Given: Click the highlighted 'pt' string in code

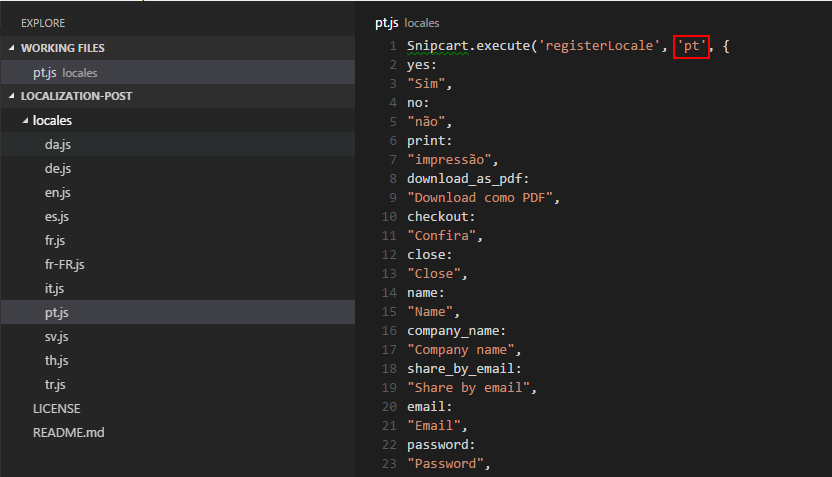Looking at the screenshot, I should 691,46.
